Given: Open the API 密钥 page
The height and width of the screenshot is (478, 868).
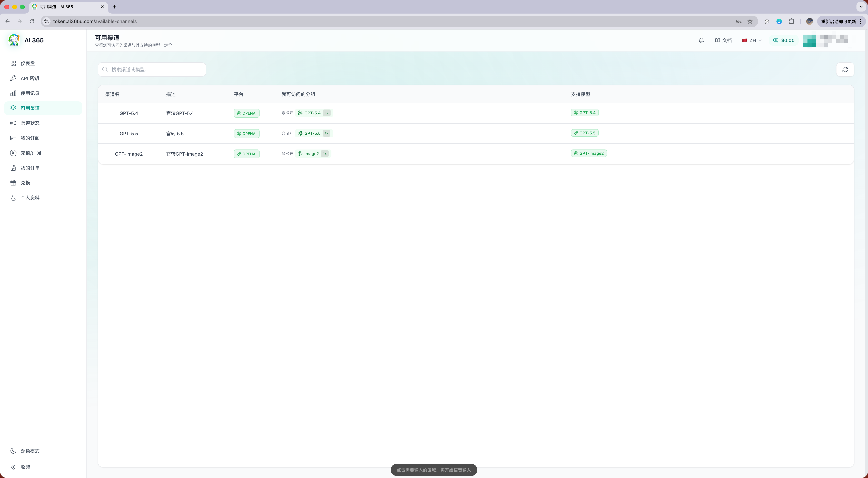Looking at the screenshot, I should [43, 78].
